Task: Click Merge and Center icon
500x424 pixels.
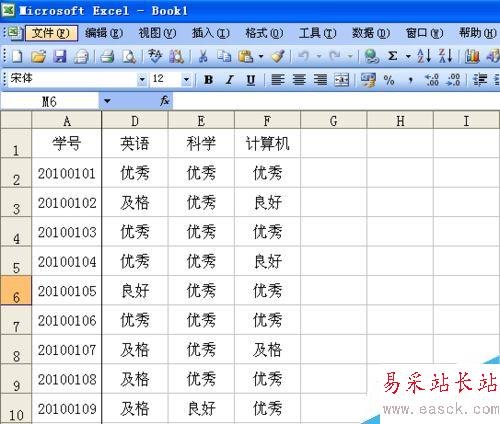Action: (x=342, y=80)
